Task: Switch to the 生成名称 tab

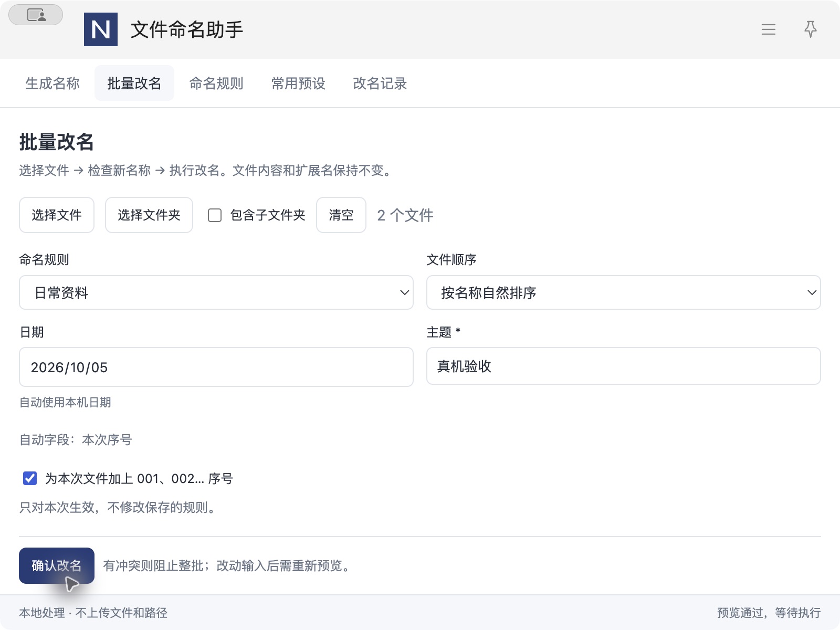Action: [52, 83]
